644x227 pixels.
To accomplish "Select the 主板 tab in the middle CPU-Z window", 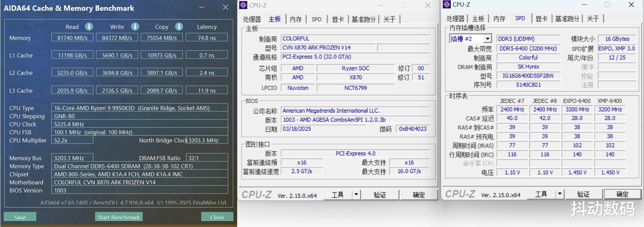I will pos(274,19).
